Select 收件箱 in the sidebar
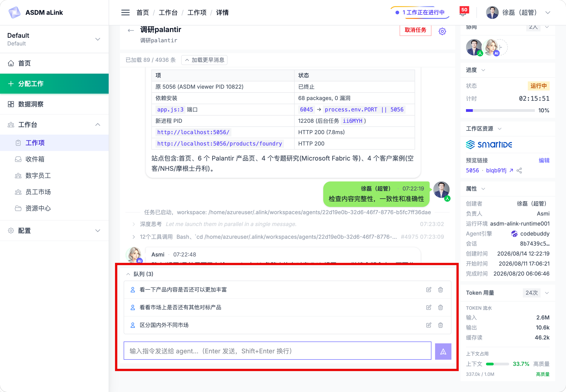Viewport: 566px width, 392px height. coord(54,159)
